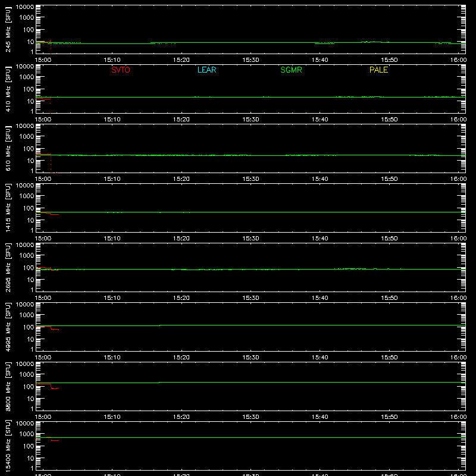Click the 15:40 time label under 1415 MHz panel
The height and width of the screenshot is (476, 476).
coord(320,239)
